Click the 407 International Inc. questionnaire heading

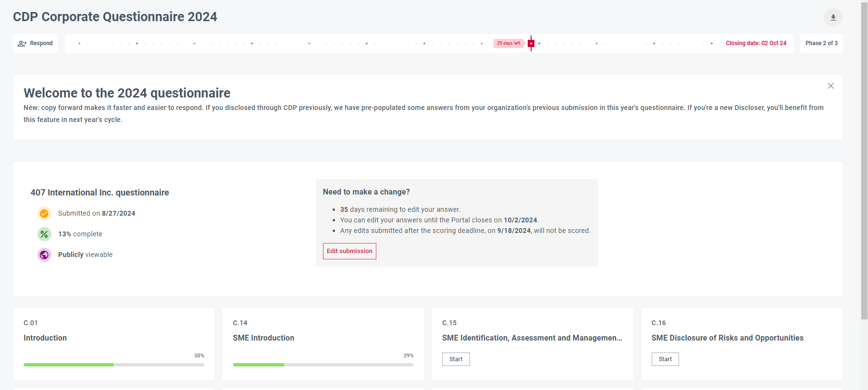tap(100, 193)
